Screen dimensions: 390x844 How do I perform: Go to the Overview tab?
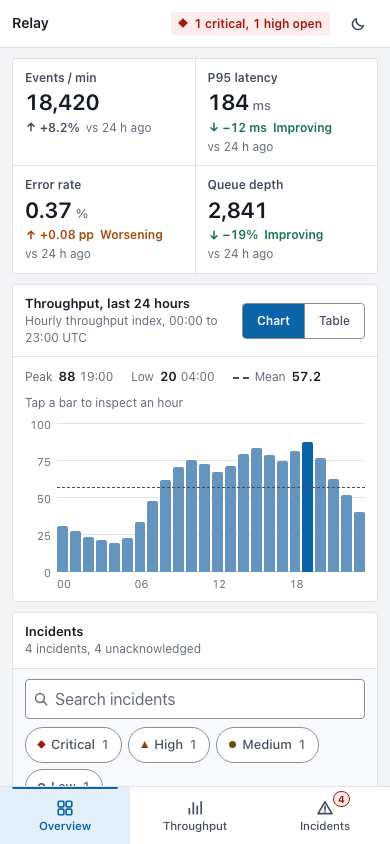click(65, 815)
